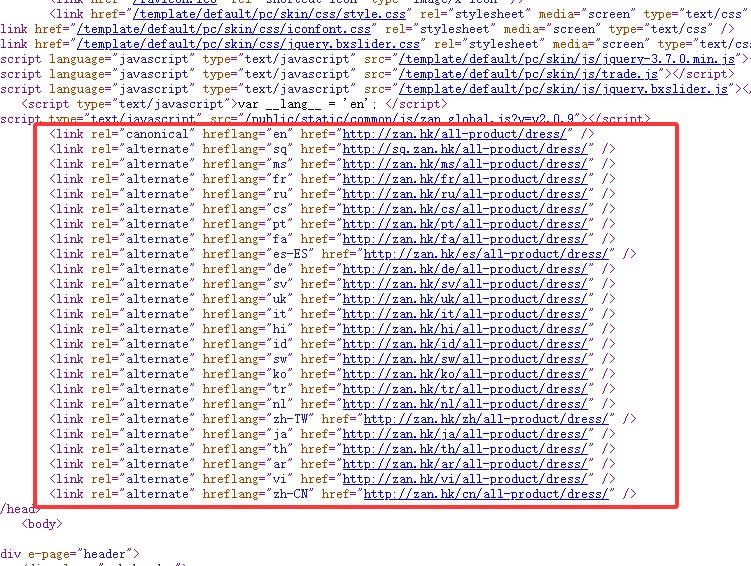This screenshot has height=566, width=751.
Task: Follow the zan.hk/de/ alternate URL
Action: click(x=465, y=269)
